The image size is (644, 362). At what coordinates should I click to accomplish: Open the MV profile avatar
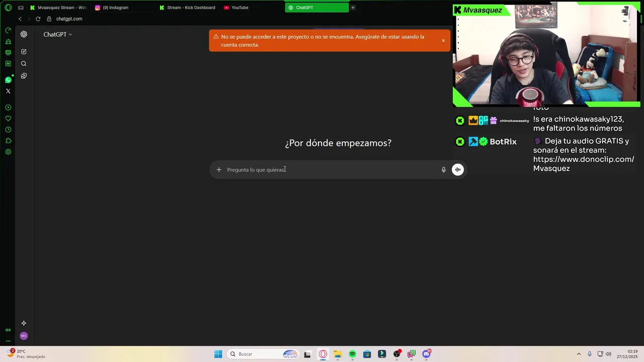point(24,336)
